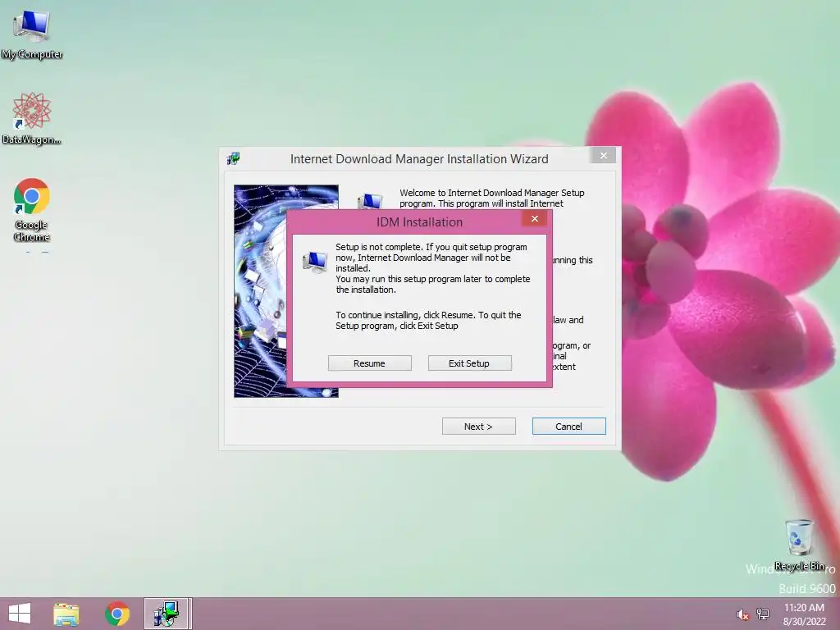The width and height of the screenshot is (840, 630).
Task: Click Next in the Installation Wizard
Action: pyautogui.click(x=479, y=427)
